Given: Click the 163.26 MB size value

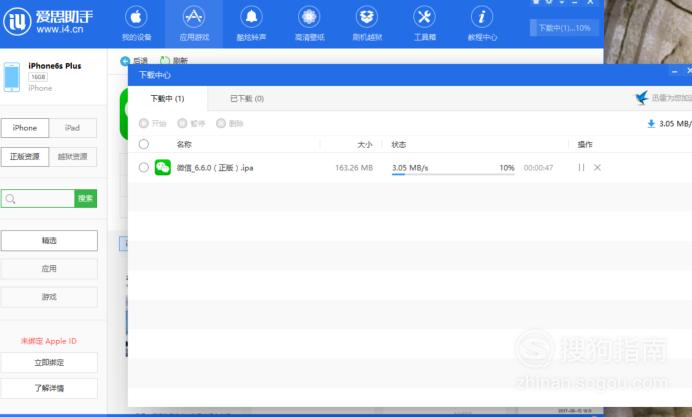Looking at the screenshot, I should [354, 168].
